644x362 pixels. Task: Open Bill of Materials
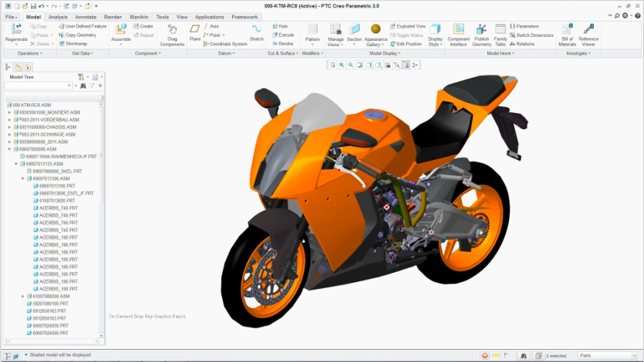click(x=567, y=35)
